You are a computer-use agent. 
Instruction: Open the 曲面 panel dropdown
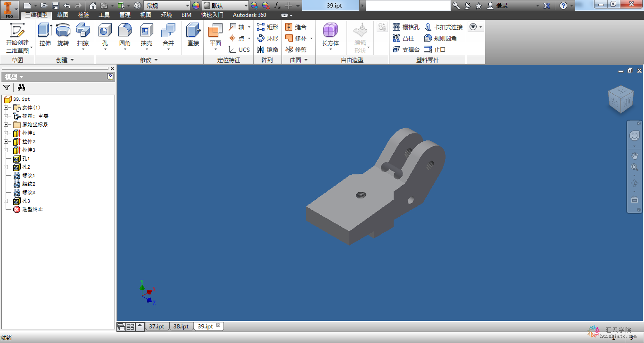[305, 60]
